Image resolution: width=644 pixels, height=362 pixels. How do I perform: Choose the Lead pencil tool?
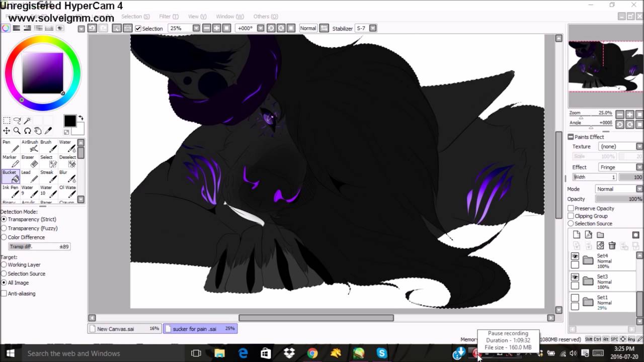[x=30, y=176]
